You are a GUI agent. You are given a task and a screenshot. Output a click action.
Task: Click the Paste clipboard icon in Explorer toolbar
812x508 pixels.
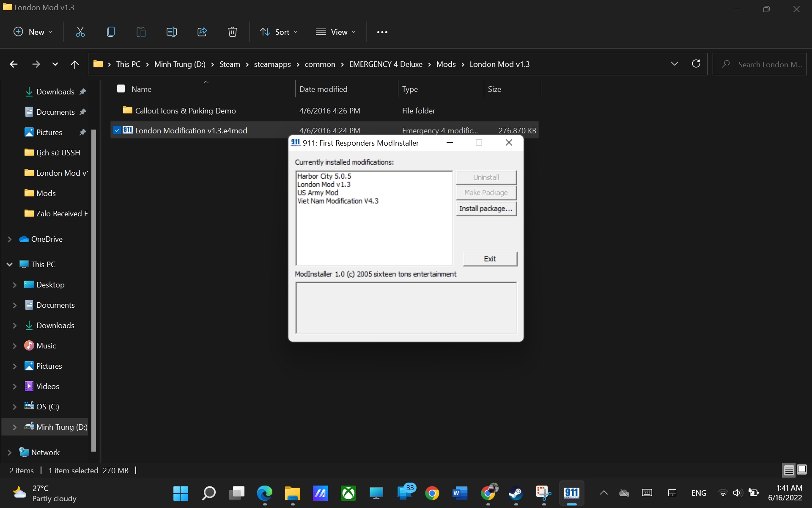pos(141,32)
